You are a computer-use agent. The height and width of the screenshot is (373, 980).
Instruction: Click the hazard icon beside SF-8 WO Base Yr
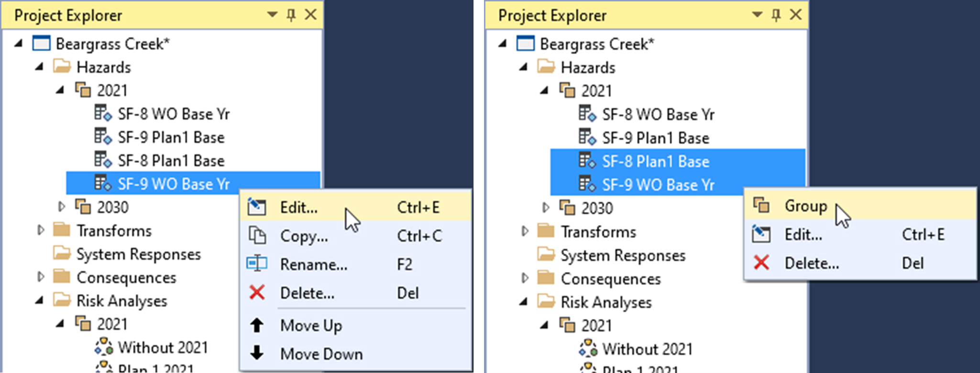(x=101, y=113)
